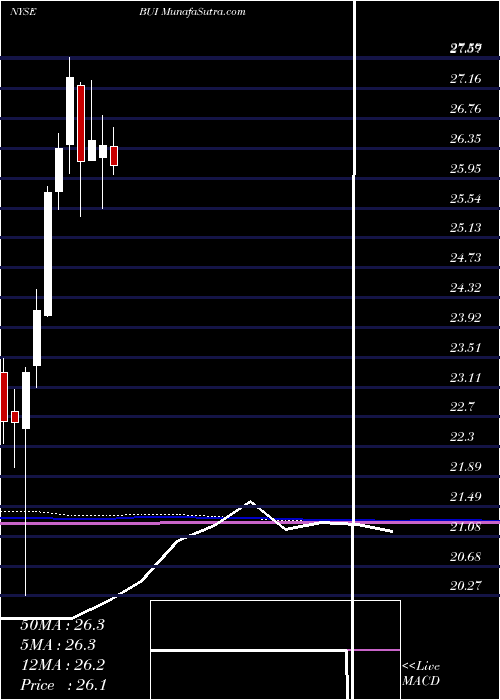
Task: Click the NYSE exchange label
Action: [23, 12]
